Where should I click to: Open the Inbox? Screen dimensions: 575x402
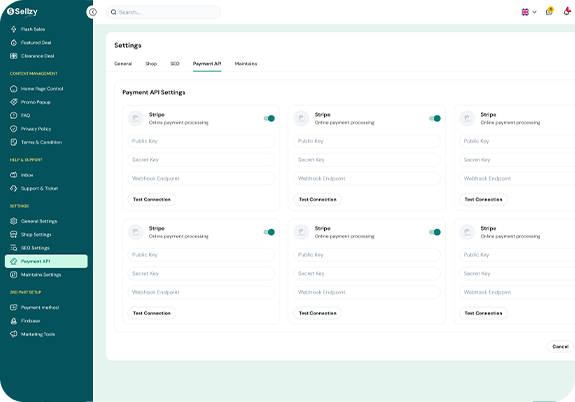(x=22, y=175)
